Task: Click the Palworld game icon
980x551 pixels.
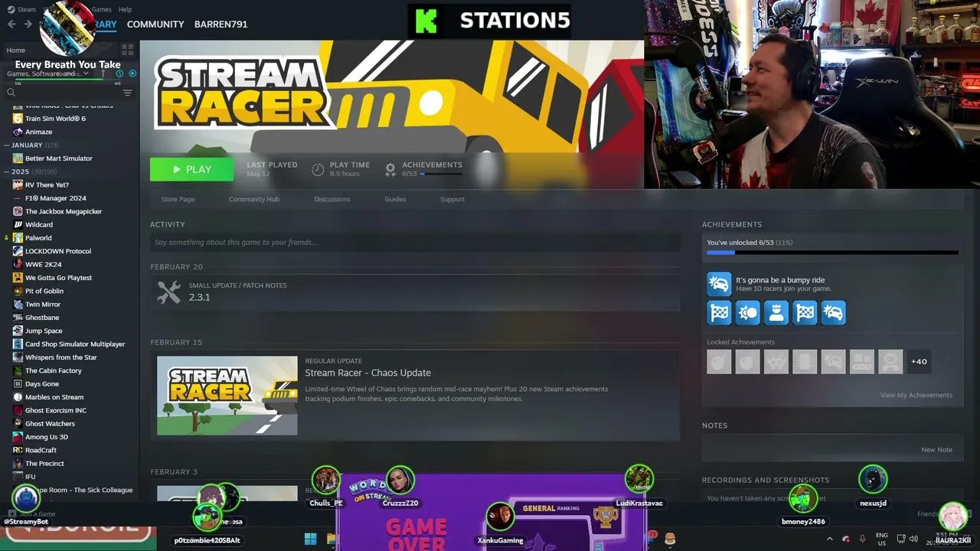Action: [18, 238]
